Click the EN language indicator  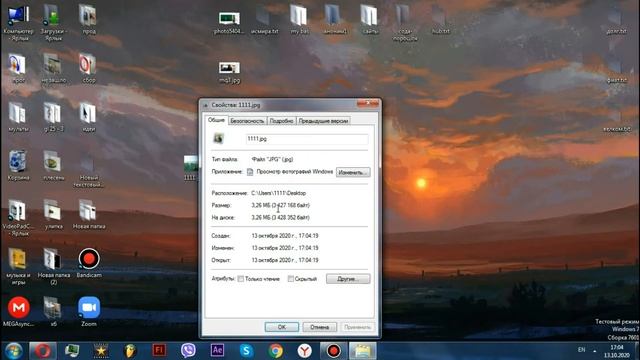click(x=582, y=350)
